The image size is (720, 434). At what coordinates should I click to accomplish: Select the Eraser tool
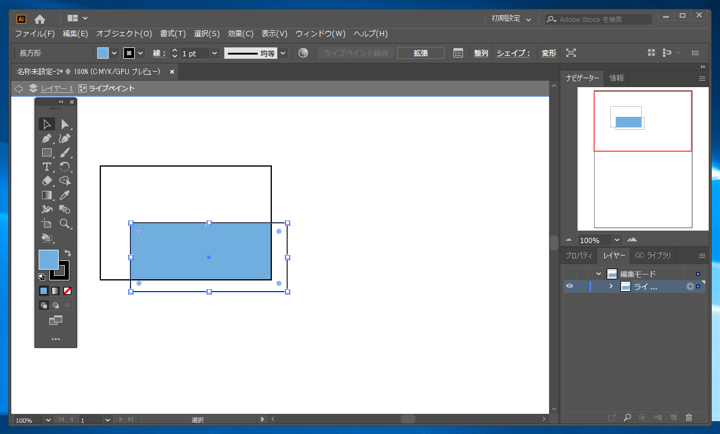47,181
